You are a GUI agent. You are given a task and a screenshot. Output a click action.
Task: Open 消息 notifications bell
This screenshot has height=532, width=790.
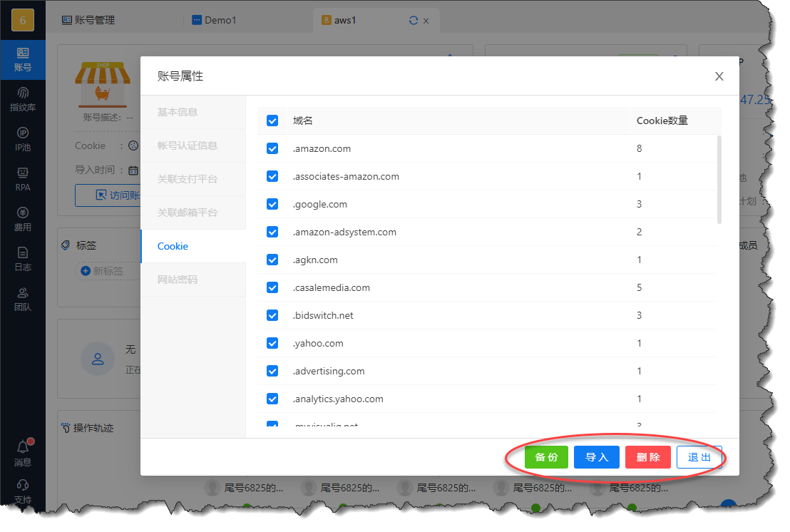click(23, 452)
